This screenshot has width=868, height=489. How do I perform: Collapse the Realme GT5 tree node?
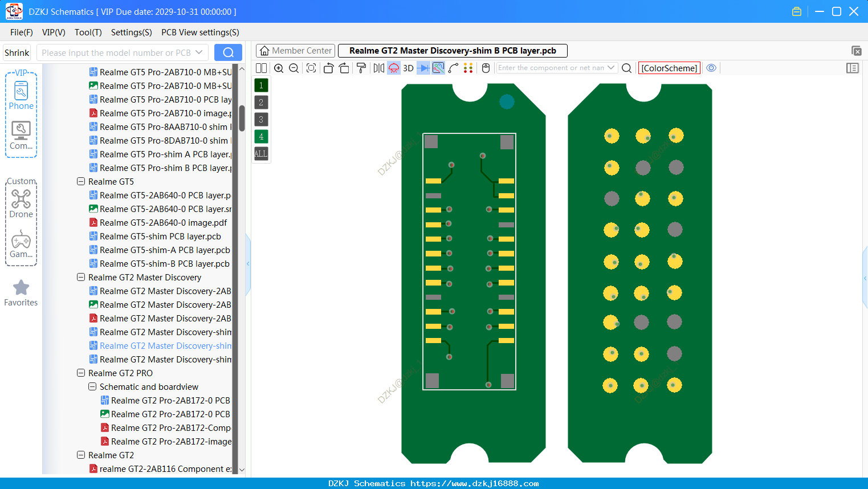[81, 181]
